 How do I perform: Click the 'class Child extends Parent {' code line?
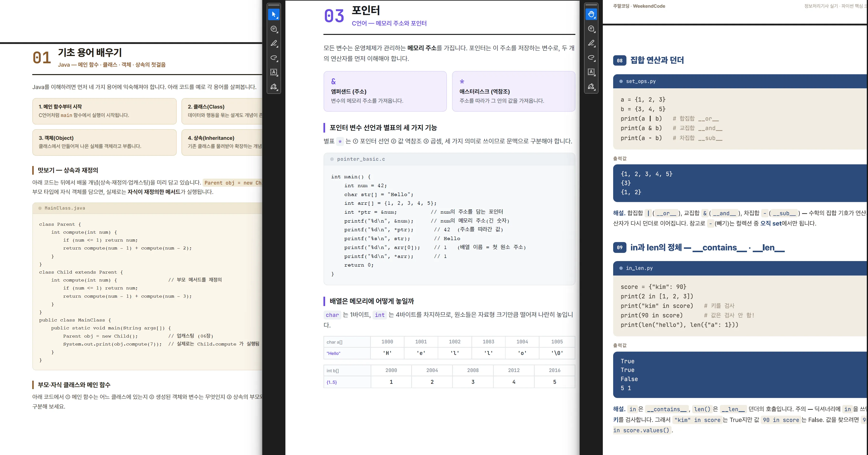click(81, 272)
